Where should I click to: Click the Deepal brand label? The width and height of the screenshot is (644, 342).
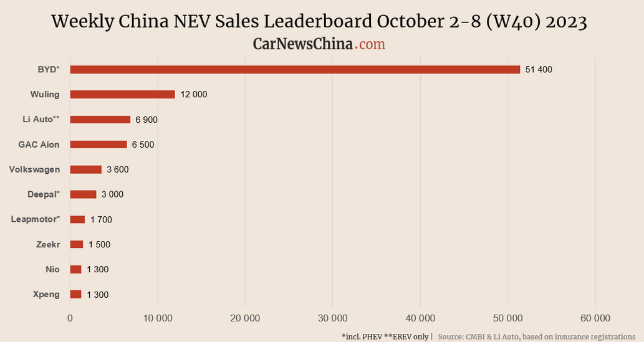tap(44, 194)
